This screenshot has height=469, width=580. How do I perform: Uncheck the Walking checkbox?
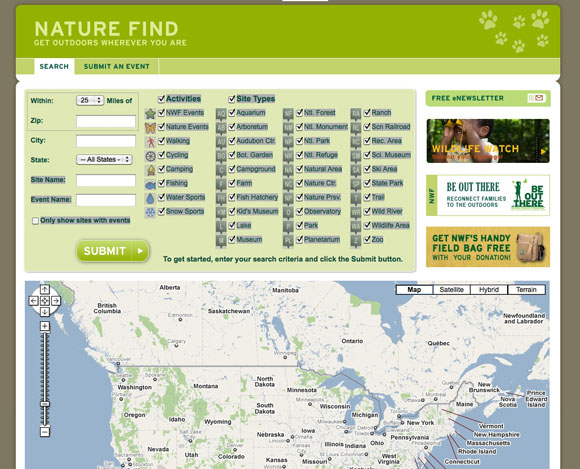click(161, 141)
